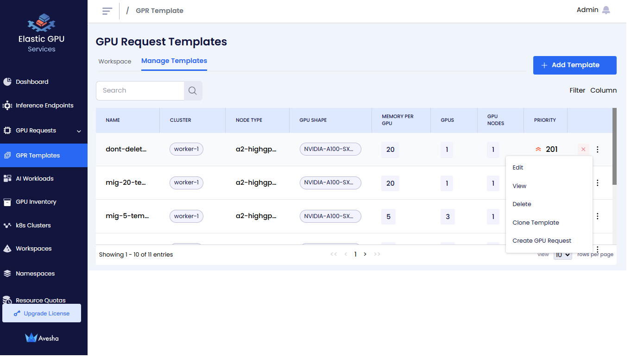
Task: Click the magnifier search button
Action: tap(193, 91)
